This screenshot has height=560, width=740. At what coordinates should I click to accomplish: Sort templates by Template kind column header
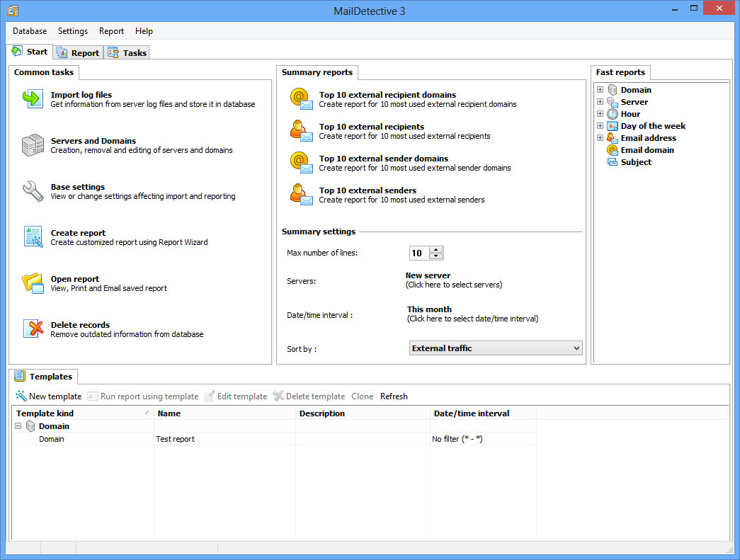point(83,413)
